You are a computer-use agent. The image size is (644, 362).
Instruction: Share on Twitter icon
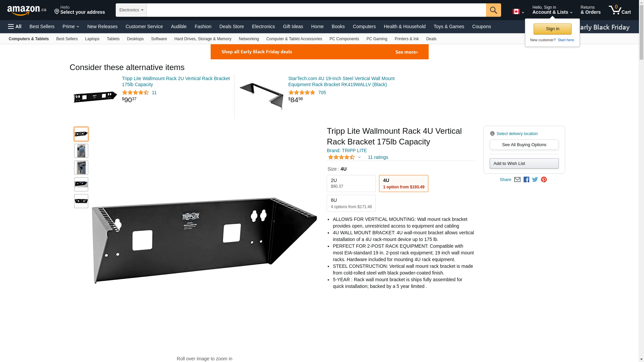pyautogui.click(x=535, y=180)
